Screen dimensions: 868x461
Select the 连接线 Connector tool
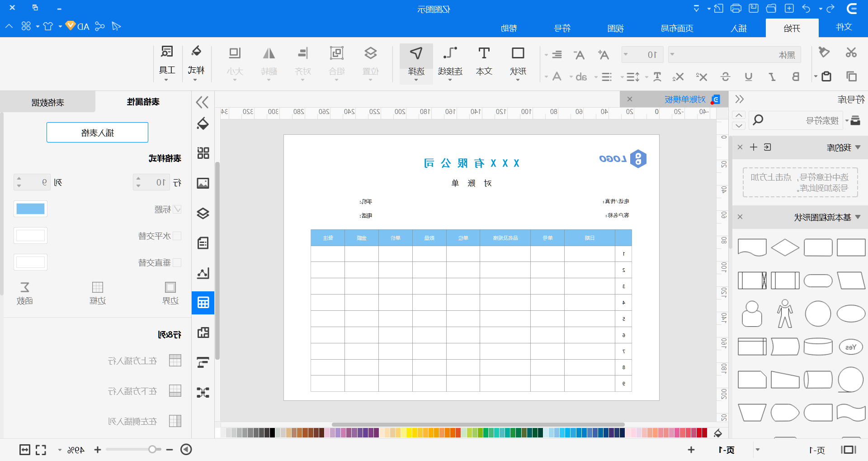coord(450,62)
